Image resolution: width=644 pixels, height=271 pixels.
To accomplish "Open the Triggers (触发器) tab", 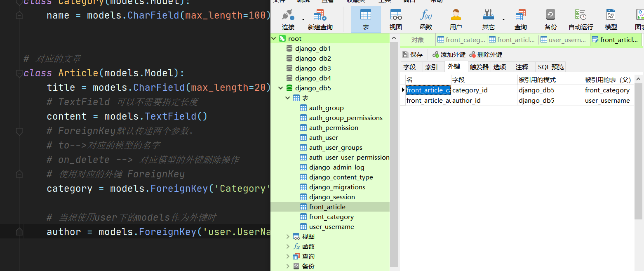I will pos(479,67).
